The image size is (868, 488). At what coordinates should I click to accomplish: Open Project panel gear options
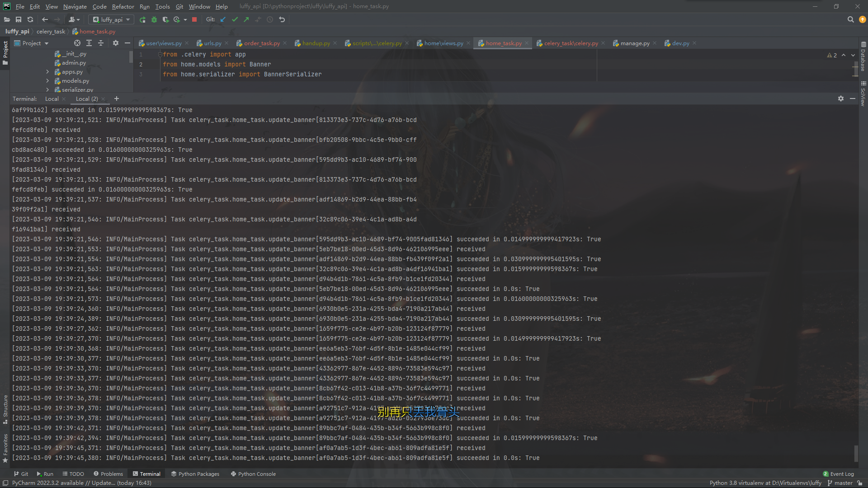point(116,43)
